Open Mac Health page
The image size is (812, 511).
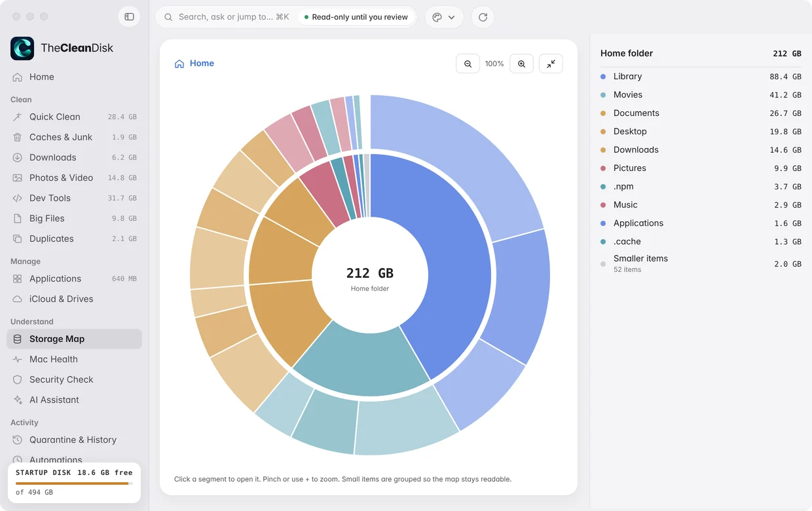click(74, 359)
